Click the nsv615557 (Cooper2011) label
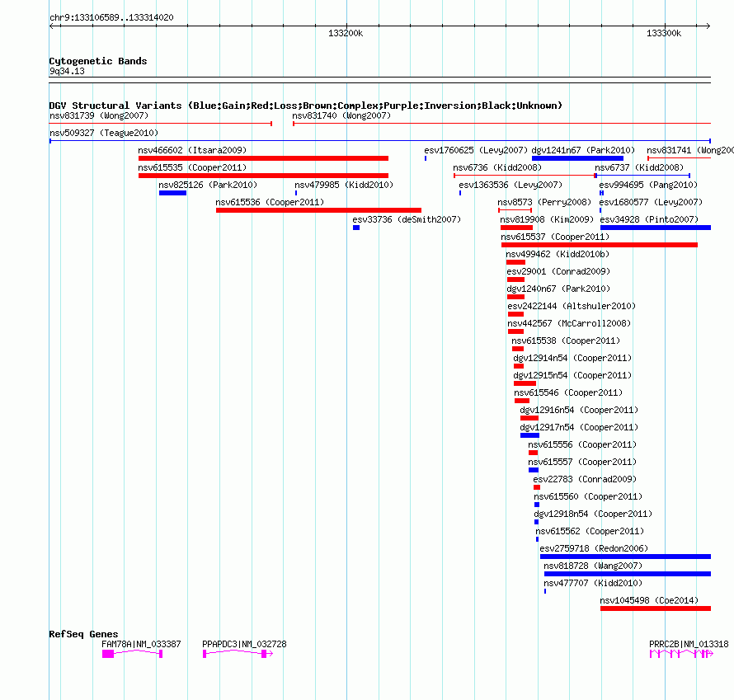Screen dimensions: 734x700 pyautogui.click(x=582, y=462)
